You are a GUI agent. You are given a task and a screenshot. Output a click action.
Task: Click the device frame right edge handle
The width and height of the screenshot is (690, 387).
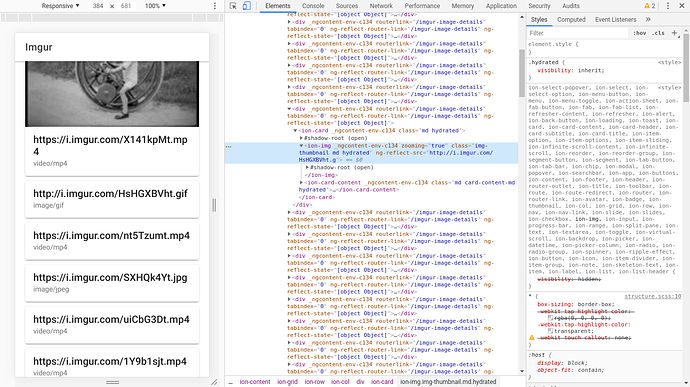(214, 205)
